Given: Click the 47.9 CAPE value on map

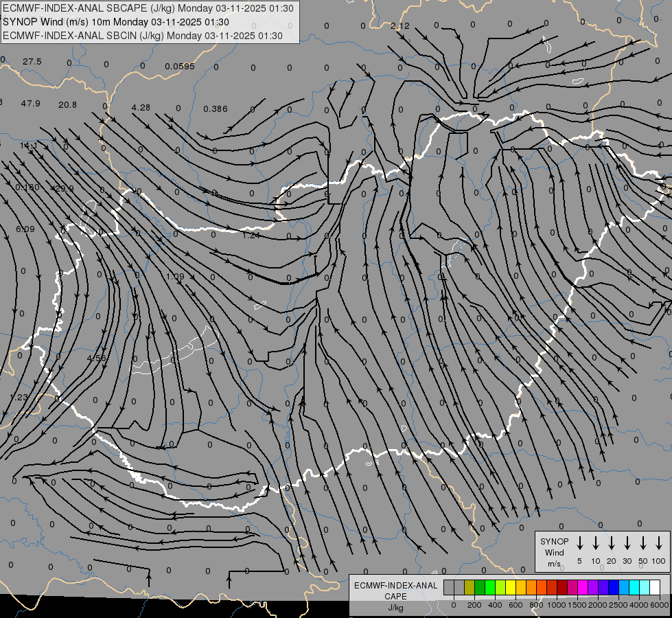Looking at the screenshot, I should tap(30, 104).
